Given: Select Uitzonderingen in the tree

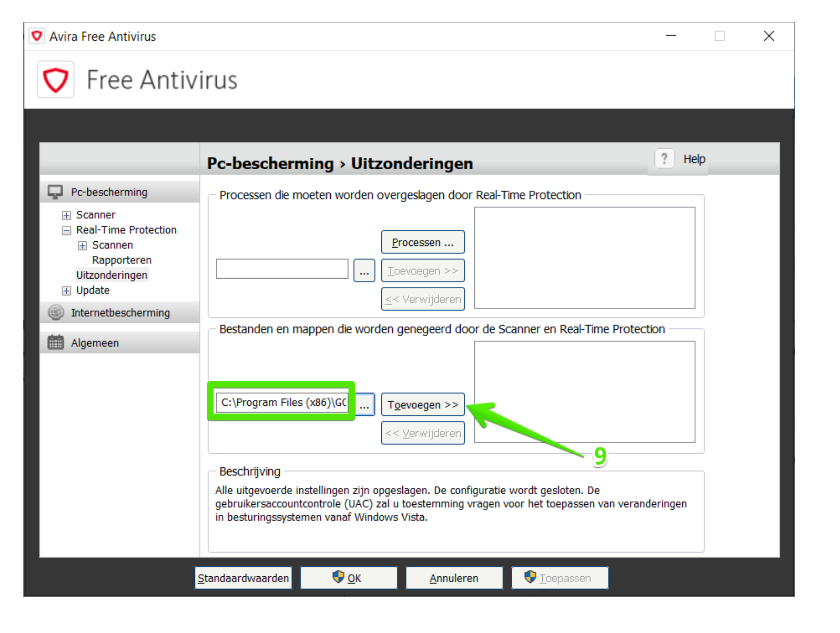Looking at the screenshot, I should click(x=112, y=275).
